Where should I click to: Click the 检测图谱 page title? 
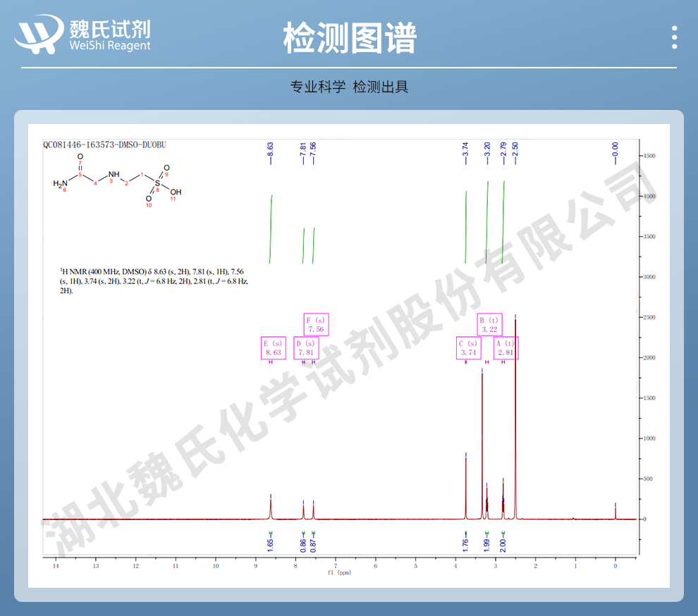[350, 38]
